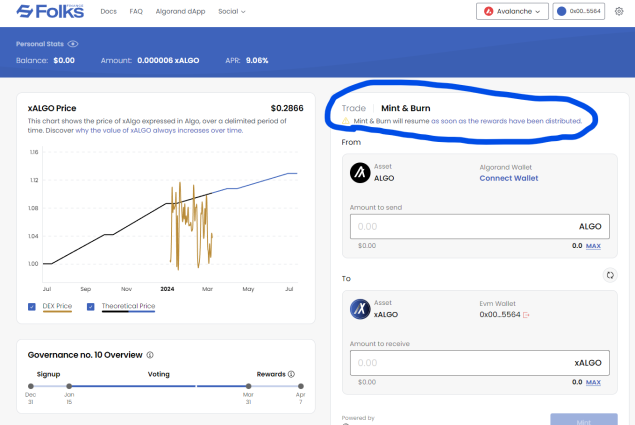635x425 pixels.
Task: Uncheck the DEX Price checkbox
Action: click(32, 307)
